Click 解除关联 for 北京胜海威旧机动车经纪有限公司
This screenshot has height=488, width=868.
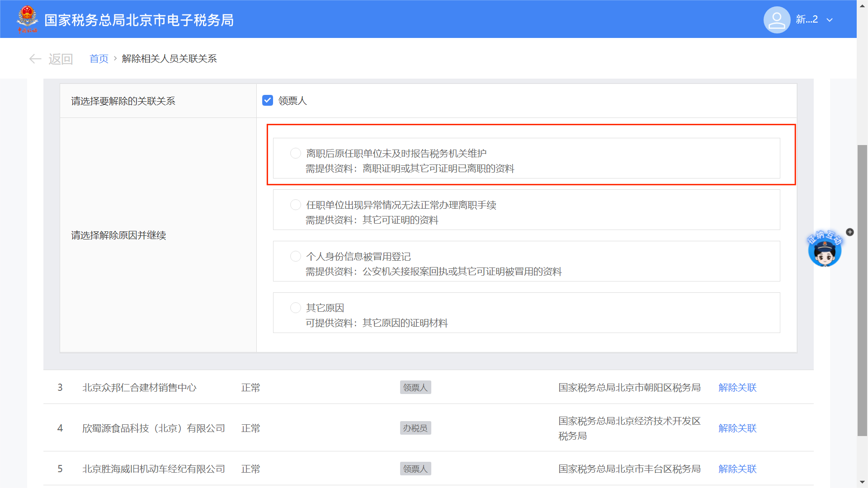[x=737, y=469]
